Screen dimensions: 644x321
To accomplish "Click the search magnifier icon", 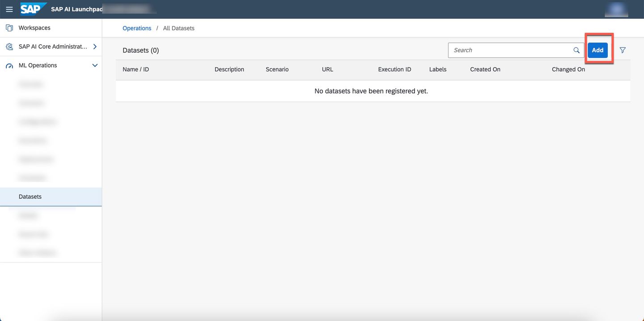I will 576,50.
